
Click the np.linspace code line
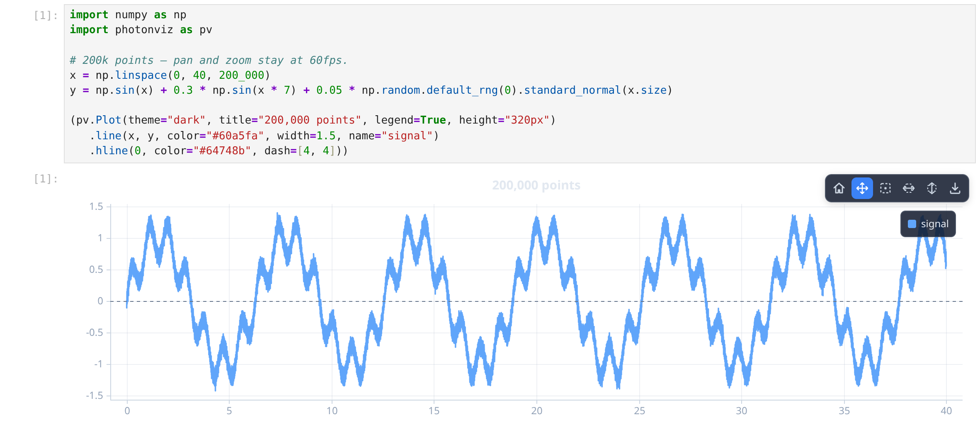(170, 75)
